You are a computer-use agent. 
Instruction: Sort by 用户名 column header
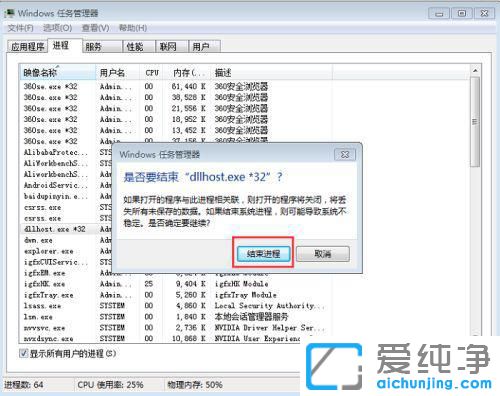[117, 72]
